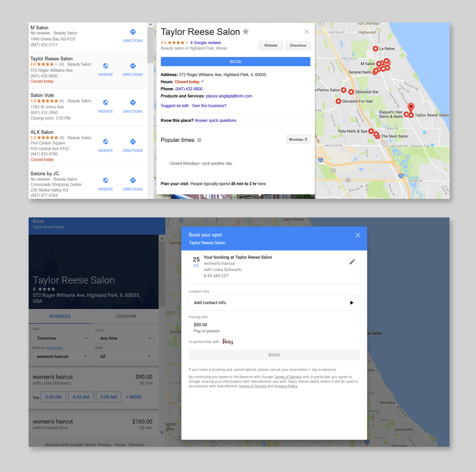The image size is (476, 472).
Task: Open SalonRunner Privacy Policy link
Action: [286, 386]
